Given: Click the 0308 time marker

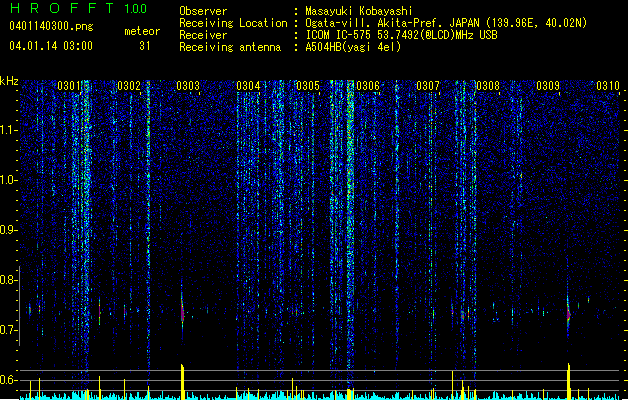Looking at the screenshot, I should pos(487,85).
